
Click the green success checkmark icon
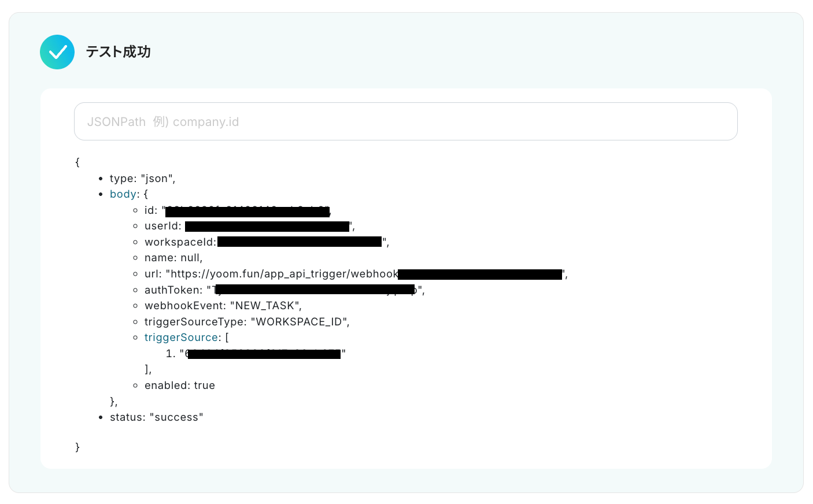point(57,52)
